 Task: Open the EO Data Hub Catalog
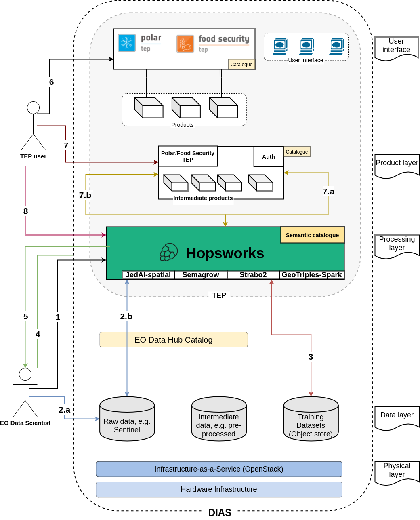(173, 340)
